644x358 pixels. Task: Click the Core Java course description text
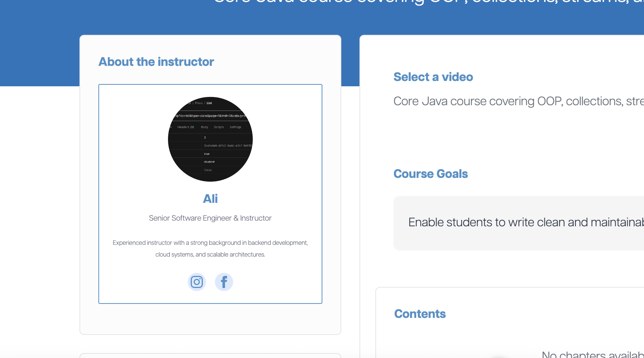coord(518,101)
